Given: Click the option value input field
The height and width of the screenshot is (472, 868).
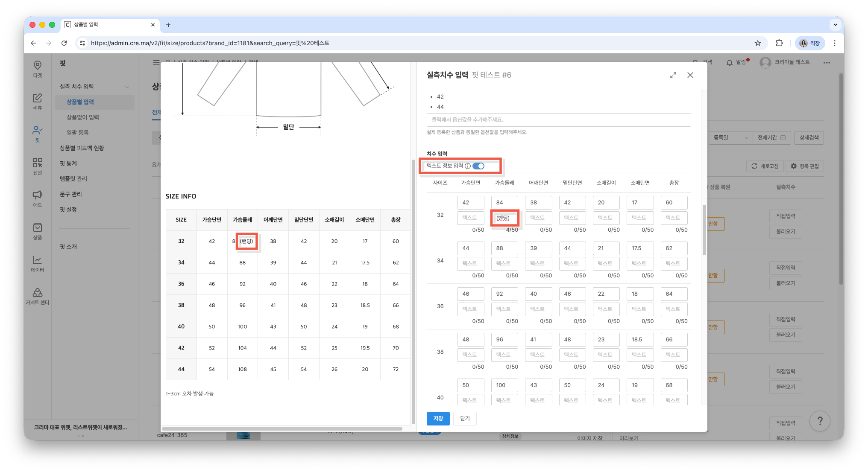Looking at the screenshot, I should [558, 120].
